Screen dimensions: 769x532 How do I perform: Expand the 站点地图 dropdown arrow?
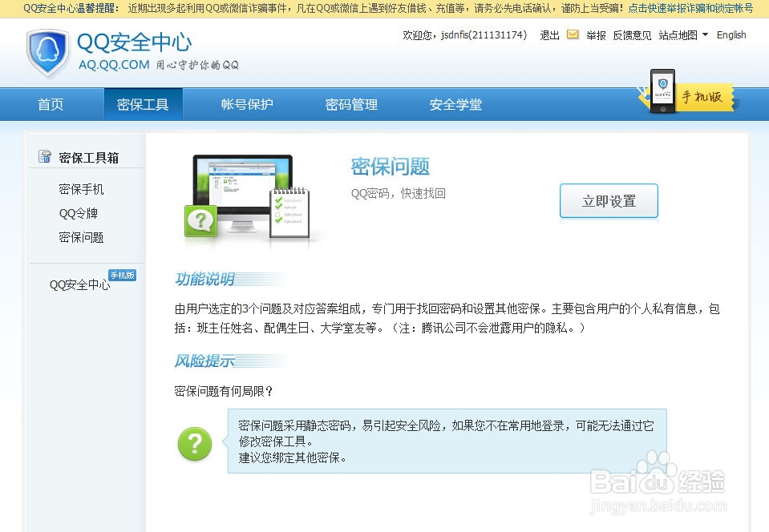point(705,34)
